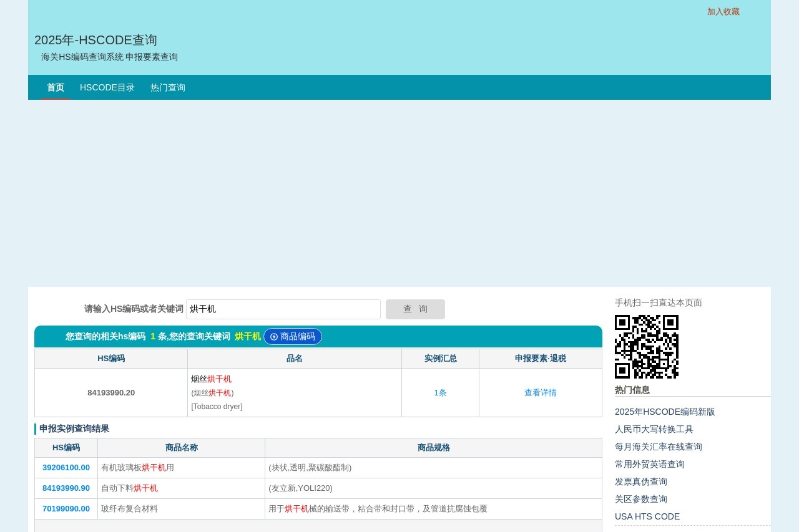Open the 人民币大写转换工具 tool
The image size is (799, 532).
[x=654, y=429]
